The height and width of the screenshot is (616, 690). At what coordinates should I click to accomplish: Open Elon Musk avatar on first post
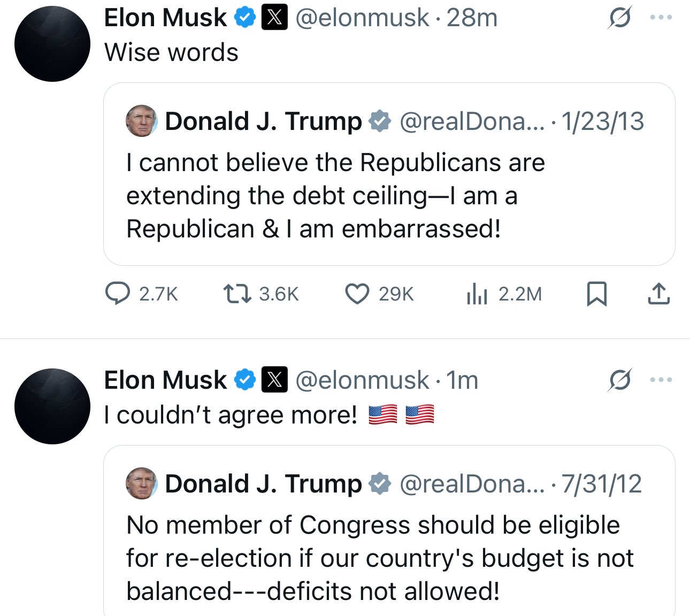52,44
